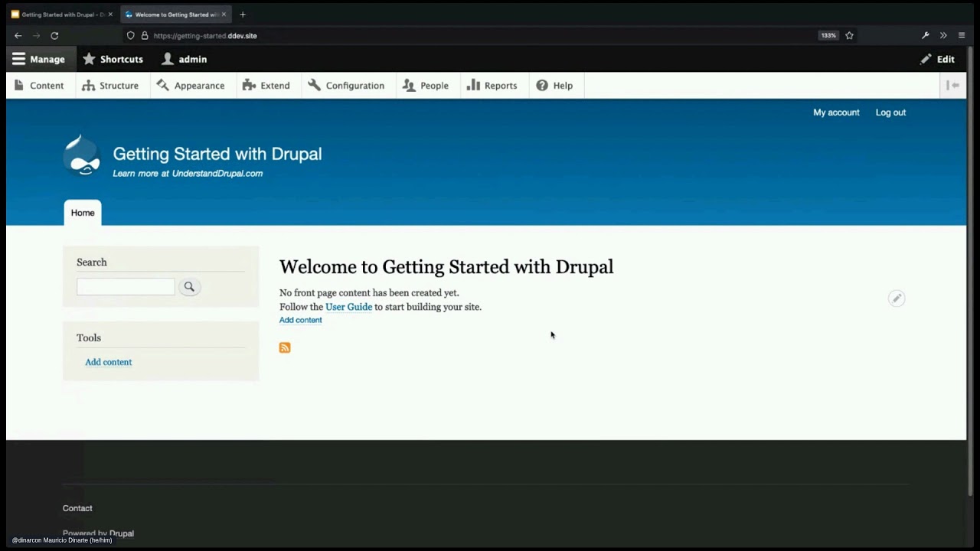
Task: Open the Content admin menu
Action: click(39, 86)
